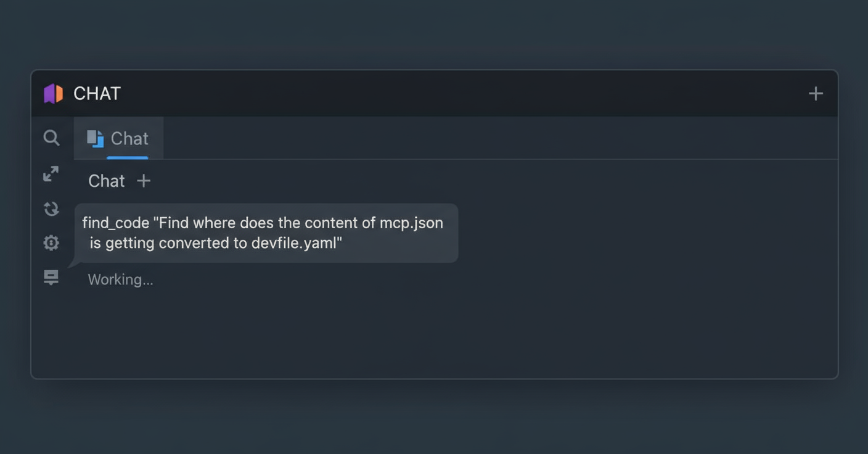Viewport: 868px width, 454px height.
Task: Click the Chat heading below the tab bar
Action: coord(106,181)
